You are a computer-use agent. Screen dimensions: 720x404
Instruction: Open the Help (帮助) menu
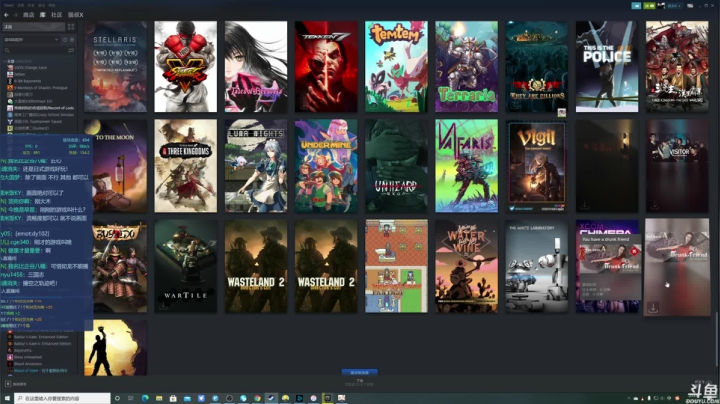pyautogui.click(x=51, y=5)
